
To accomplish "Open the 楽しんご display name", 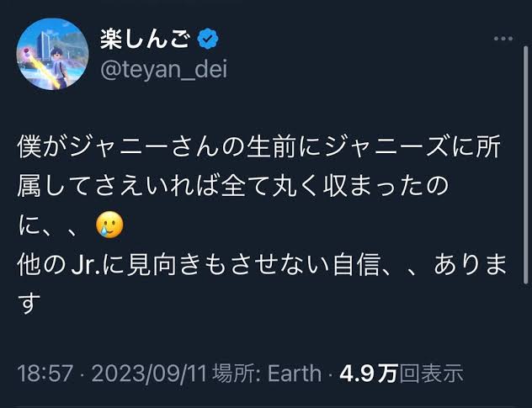I will (x=146, y=39).
